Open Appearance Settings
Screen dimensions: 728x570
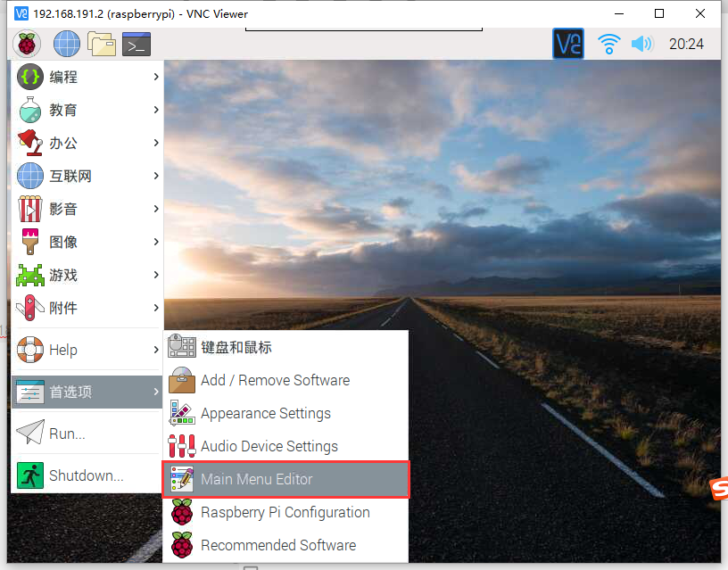285,413
